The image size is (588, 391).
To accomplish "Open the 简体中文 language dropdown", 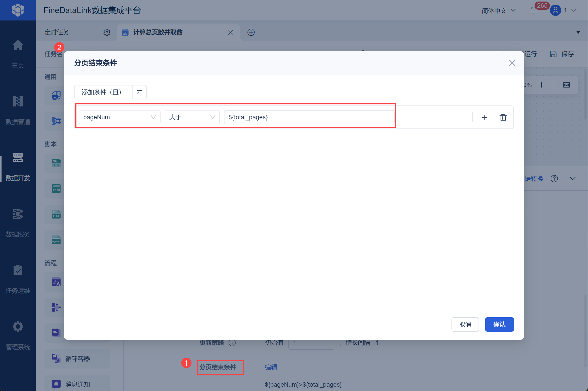I will point(499,10).
